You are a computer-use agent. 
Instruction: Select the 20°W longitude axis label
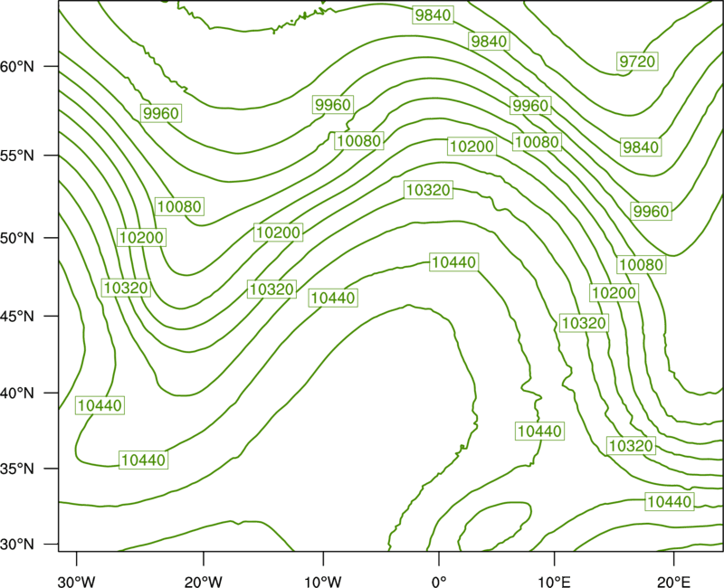pyautogui.click(x=204, y=582)
